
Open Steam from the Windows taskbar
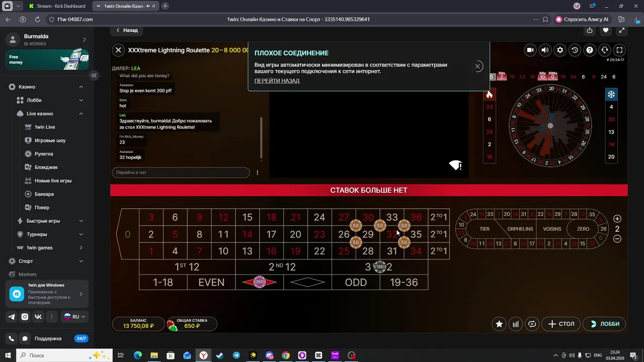[220, 355]
